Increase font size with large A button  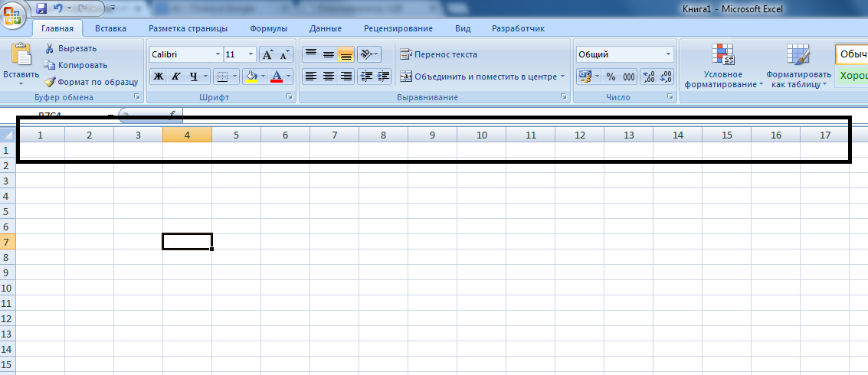268,54
